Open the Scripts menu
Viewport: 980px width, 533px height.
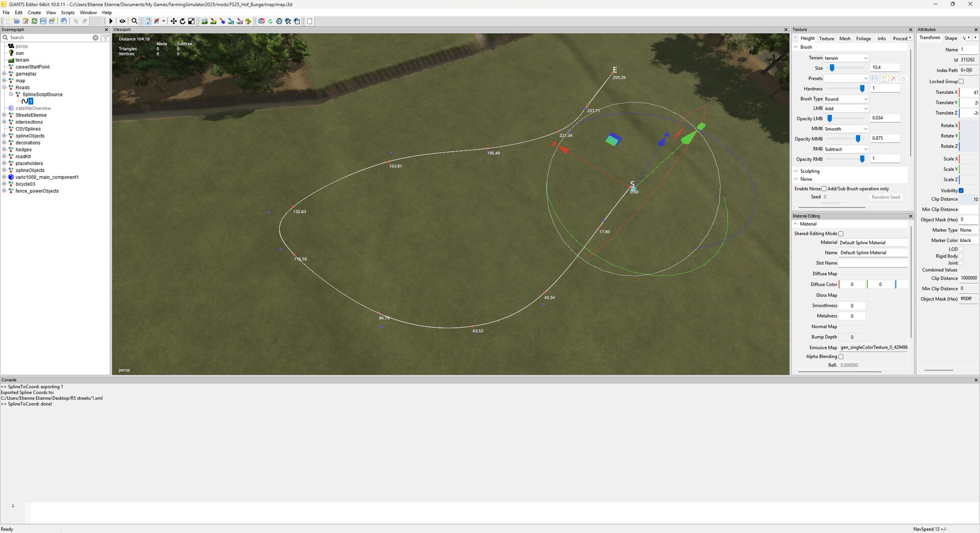click(x=68, y=13)
